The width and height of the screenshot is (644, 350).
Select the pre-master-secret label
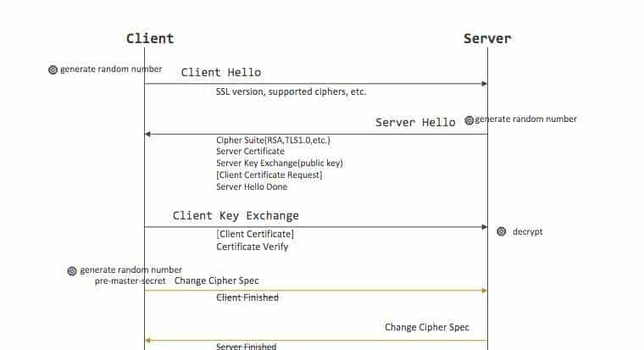(x=130, y=281)
